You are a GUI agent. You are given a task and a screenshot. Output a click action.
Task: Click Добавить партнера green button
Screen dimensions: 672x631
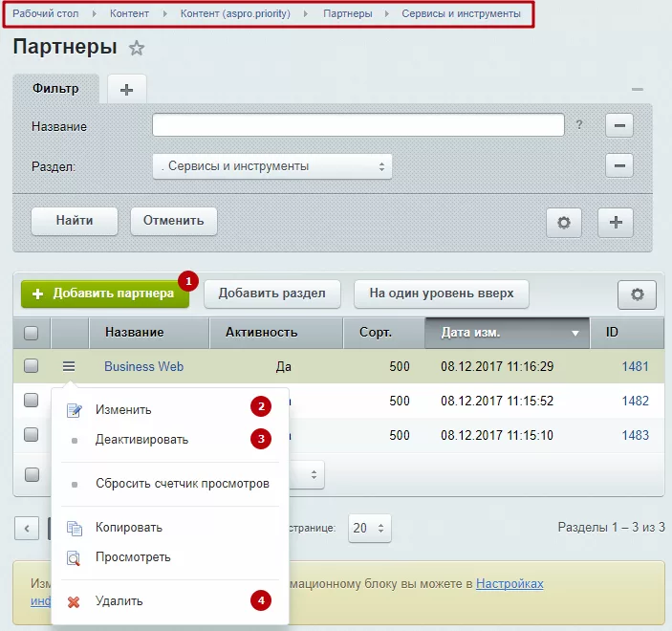(x=105, y=294)
